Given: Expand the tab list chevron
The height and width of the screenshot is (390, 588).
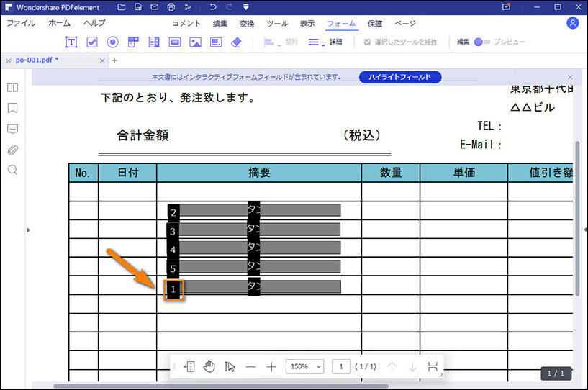Looking at the screenshot, I should [8, 60].
